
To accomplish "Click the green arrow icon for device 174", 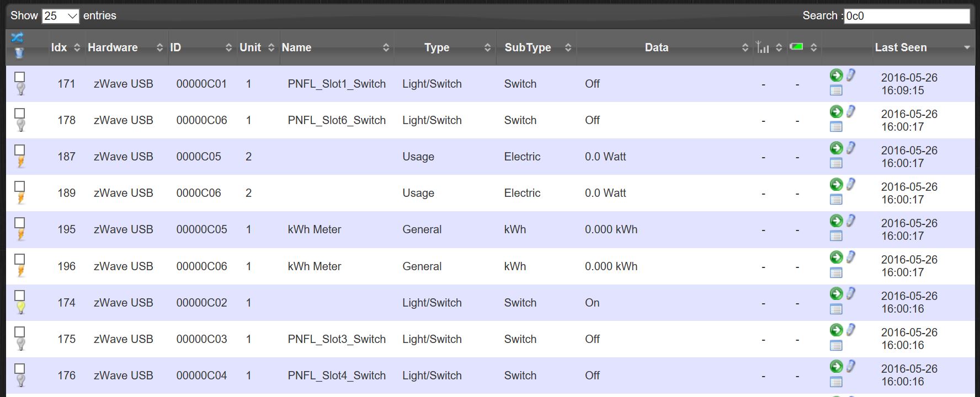I will pos(836,294).
